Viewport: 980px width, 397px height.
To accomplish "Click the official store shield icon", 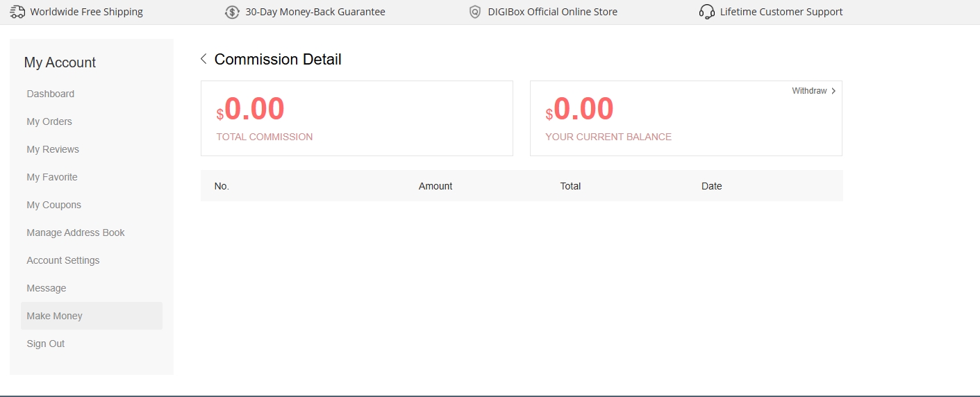I will (x=475, y=12).
